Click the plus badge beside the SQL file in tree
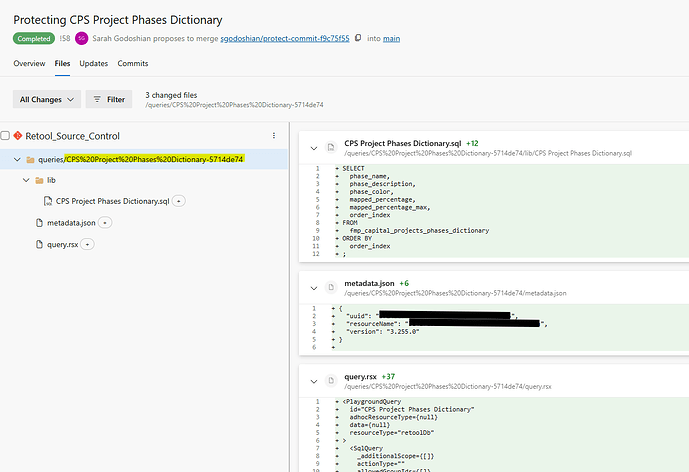Viewport: 689px width, 472px height. (179, 201)
